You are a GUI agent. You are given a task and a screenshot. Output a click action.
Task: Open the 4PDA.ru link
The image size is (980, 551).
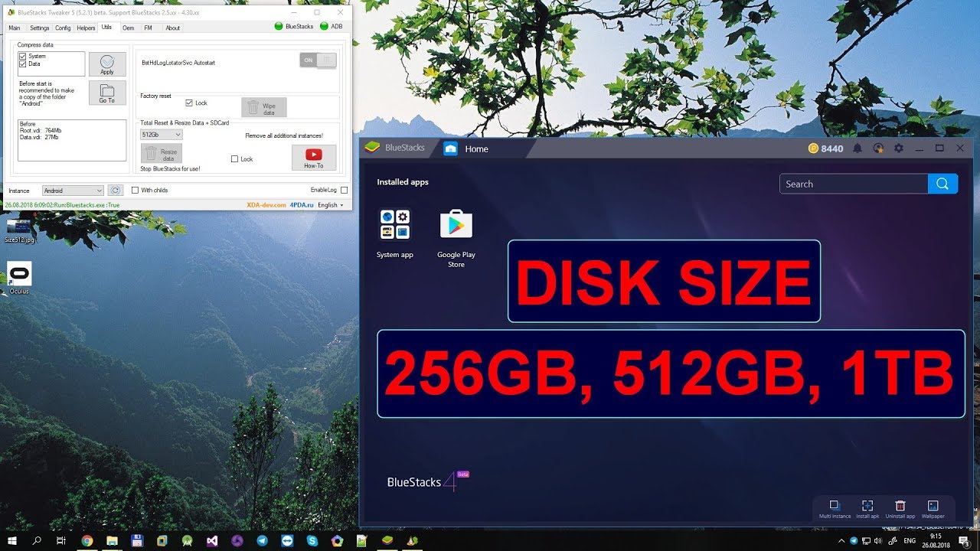[302, 205]
